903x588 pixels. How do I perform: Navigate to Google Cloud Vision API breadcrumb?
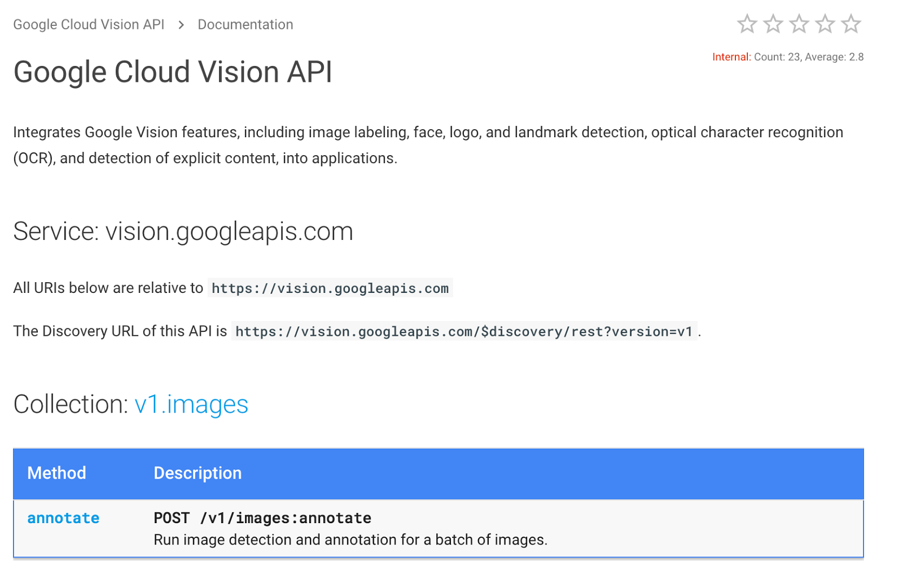(x=88, y=24)
